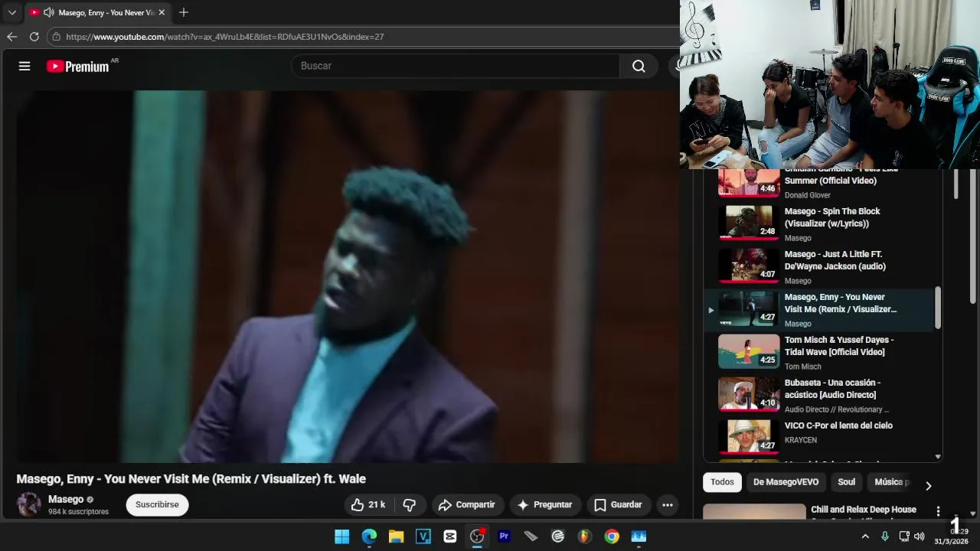The height and width of the screenshot is (551, 980).
Task: Open File Explorer from taskbar
Action: pos(396,536)
